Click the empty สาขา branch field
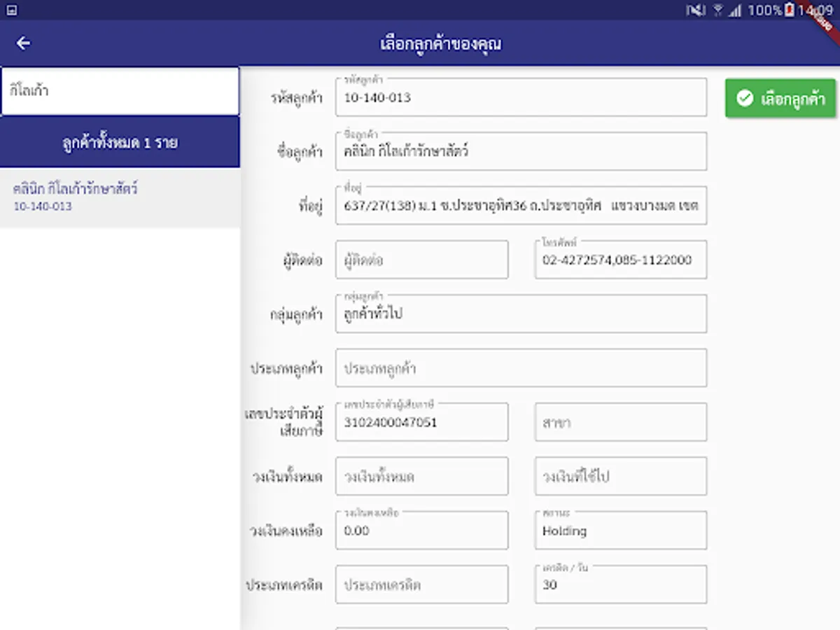 pyautogui.click(x=621, y=422)
